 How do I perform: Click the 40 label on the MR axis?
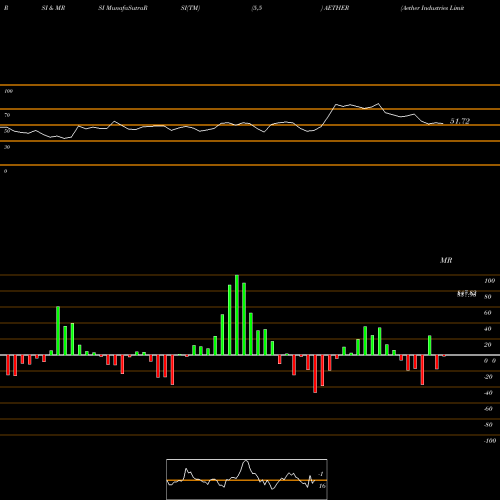click(488, 329)
